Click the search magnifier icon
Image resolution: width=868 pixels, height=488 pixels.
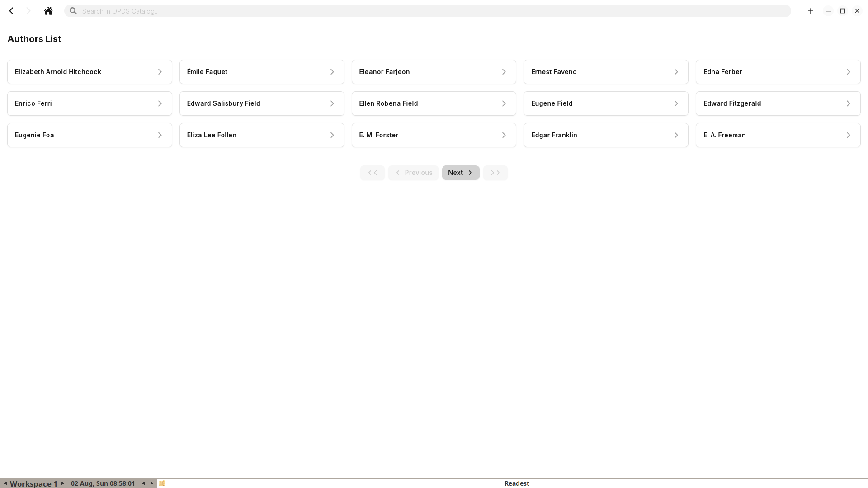tap(73, 11)
